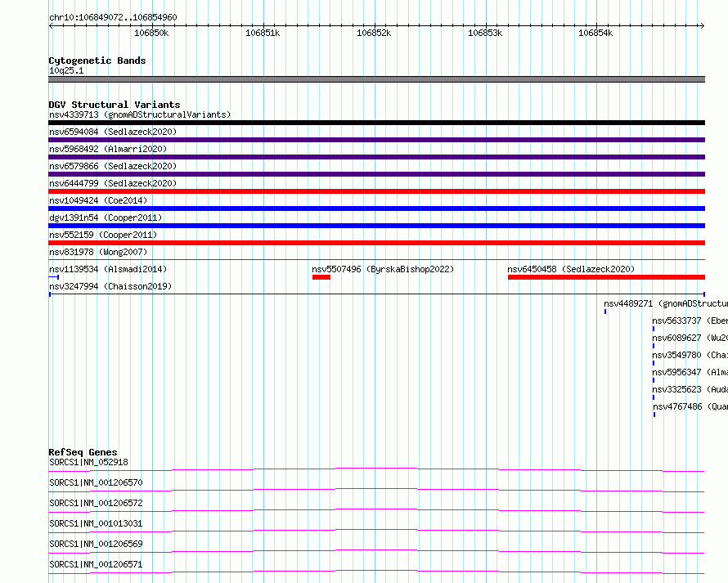Click the left scroll arrow on ruler
728x583 pixels.
tap(51, 26)
